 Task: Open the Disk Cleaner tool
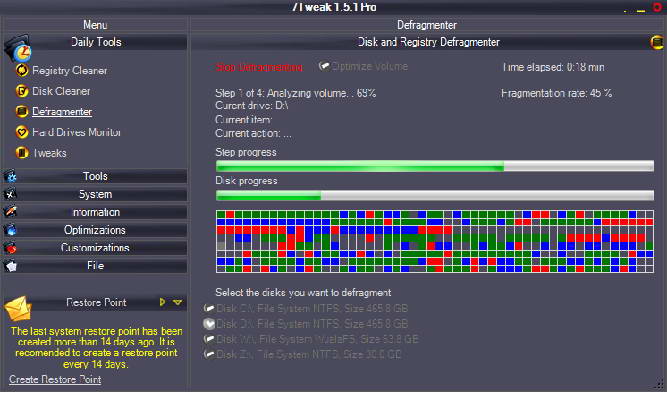pyautogui.click(x=61, y=91)
